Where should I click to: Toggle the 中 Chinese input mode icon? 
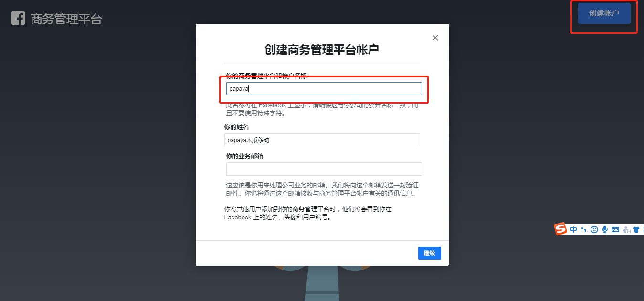[573, 229]
